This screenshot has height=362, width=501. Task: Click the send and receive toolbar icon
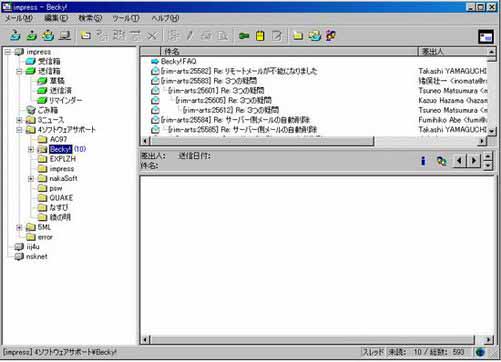48,35
